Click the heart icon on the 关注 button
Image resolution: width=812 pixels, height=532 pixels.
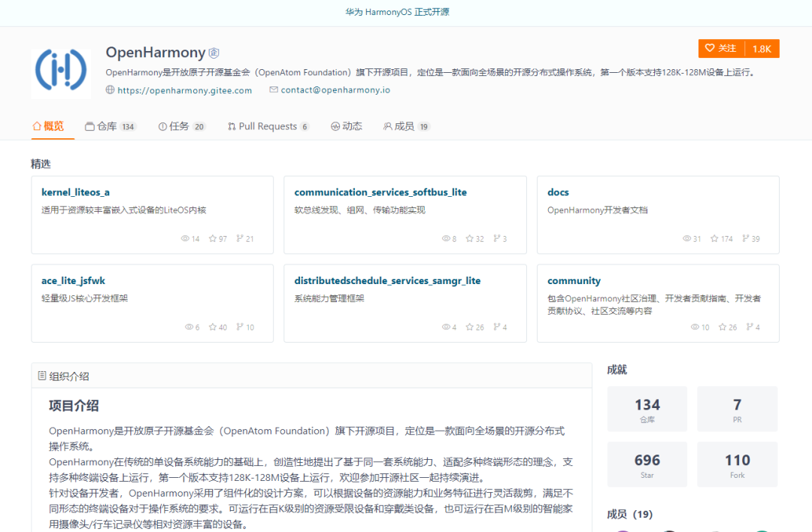[x=710, y=48]
